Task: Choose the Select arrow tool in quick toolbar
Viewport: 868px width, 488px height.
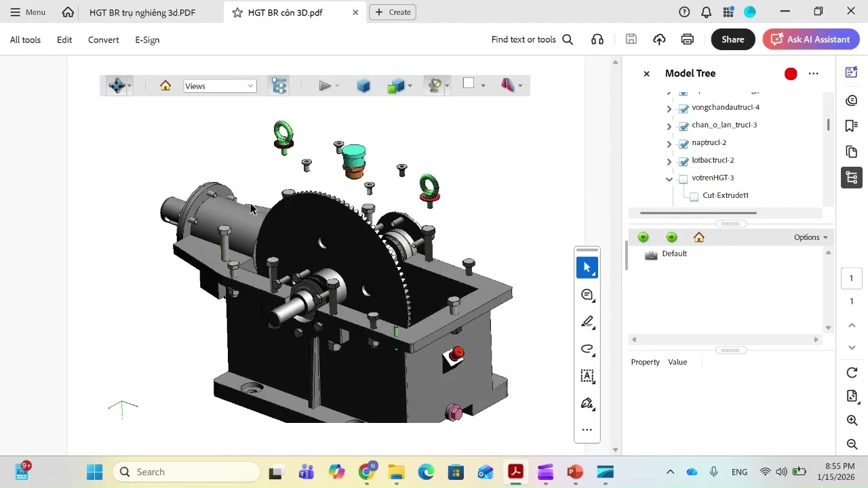Action: (x=587, y=268)
